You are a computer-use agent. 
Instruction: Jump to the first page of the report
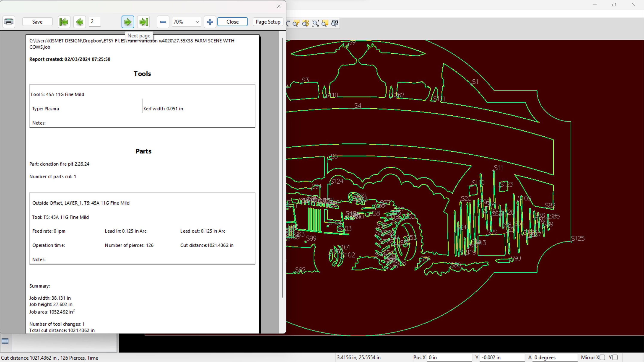coord(64,22)
